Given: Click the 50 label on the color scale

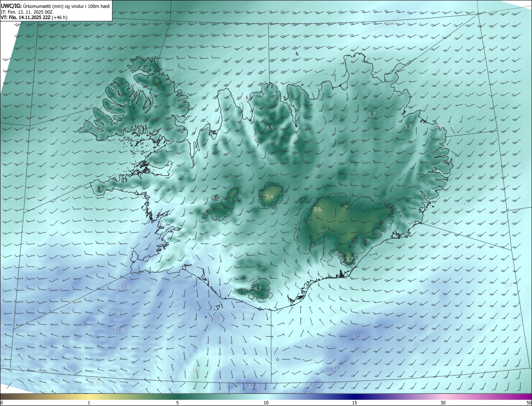Looking at the screenshot, I should [529, 403].
